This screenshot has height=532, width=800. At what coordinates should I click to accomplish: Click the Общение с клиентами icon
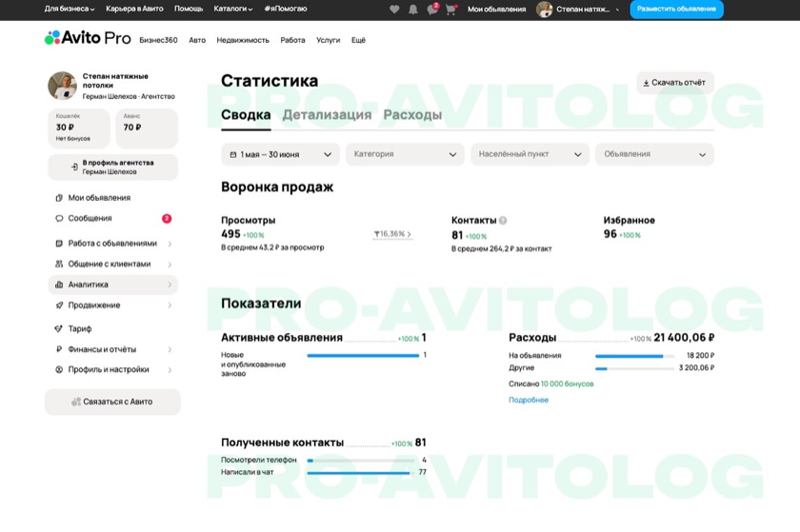tap(59, 264)
